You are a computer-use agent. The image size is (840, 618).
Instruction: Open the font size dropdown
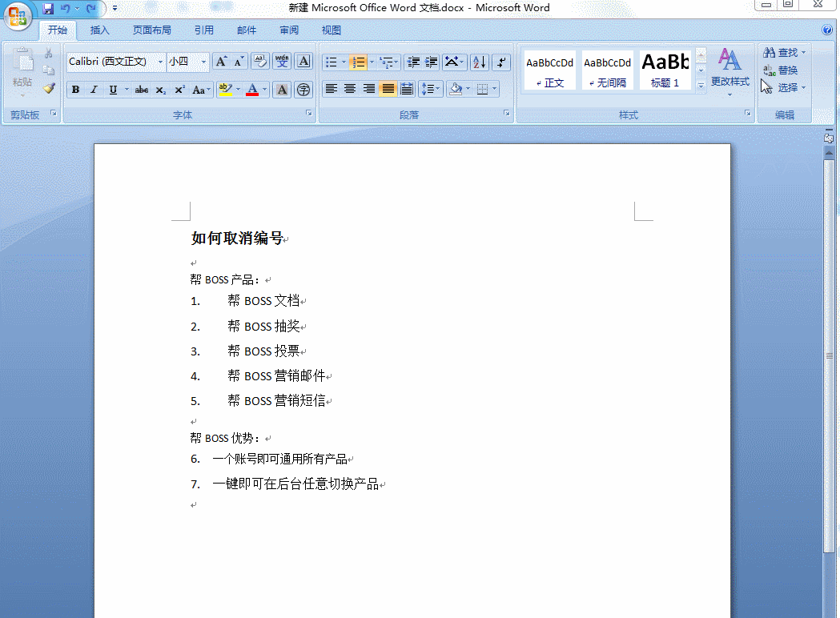point(204,62)
